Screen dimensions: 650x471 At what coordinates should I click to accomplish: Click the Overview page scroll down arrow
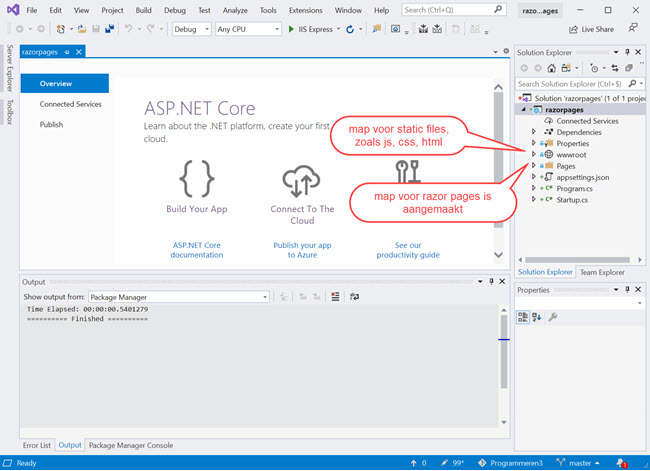[498, 255]
